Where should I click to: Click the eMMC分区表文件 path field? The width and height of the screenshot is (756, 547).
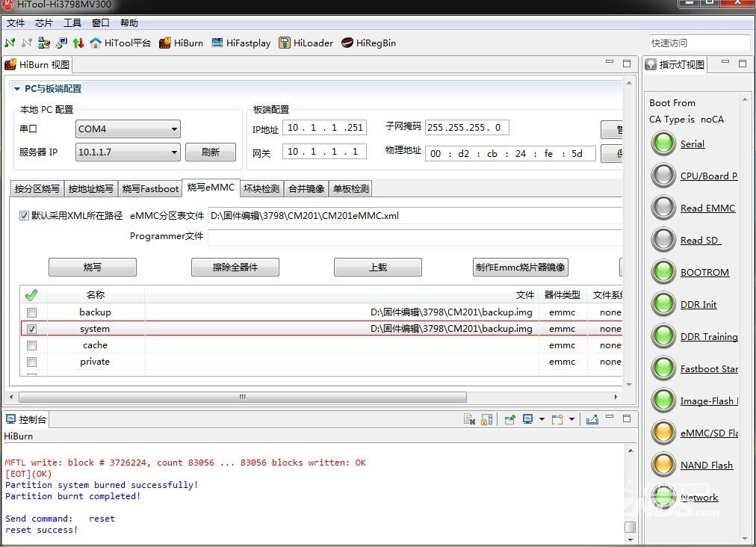click(415, 216)
